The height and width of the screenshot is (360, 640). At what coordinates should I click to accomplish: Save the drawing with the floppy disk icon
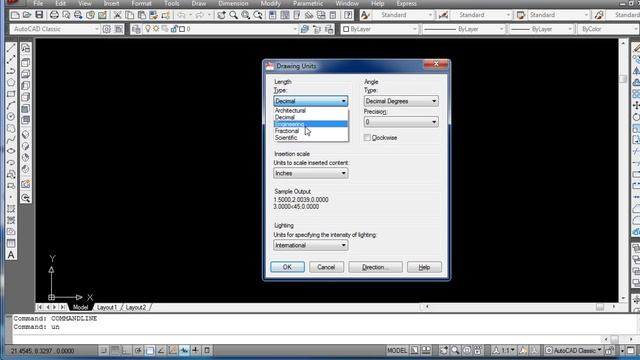[39, 16]
